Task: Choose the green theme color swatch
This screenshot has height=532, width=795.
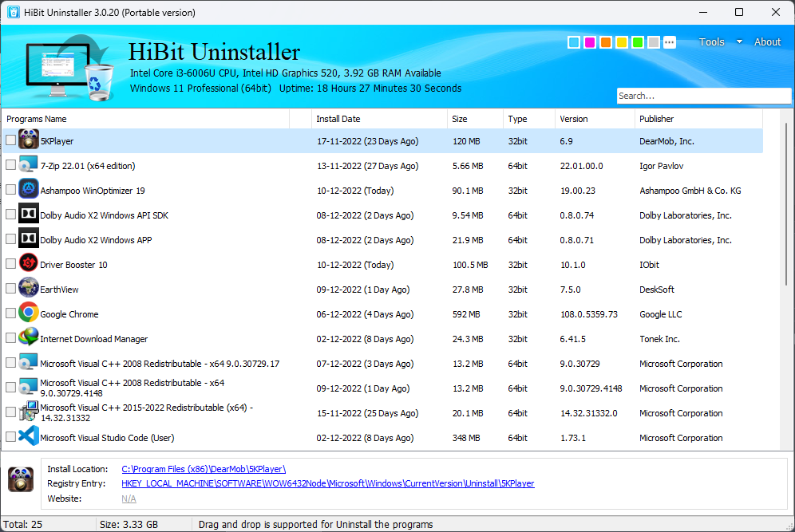Action: [x=638, y=42]
